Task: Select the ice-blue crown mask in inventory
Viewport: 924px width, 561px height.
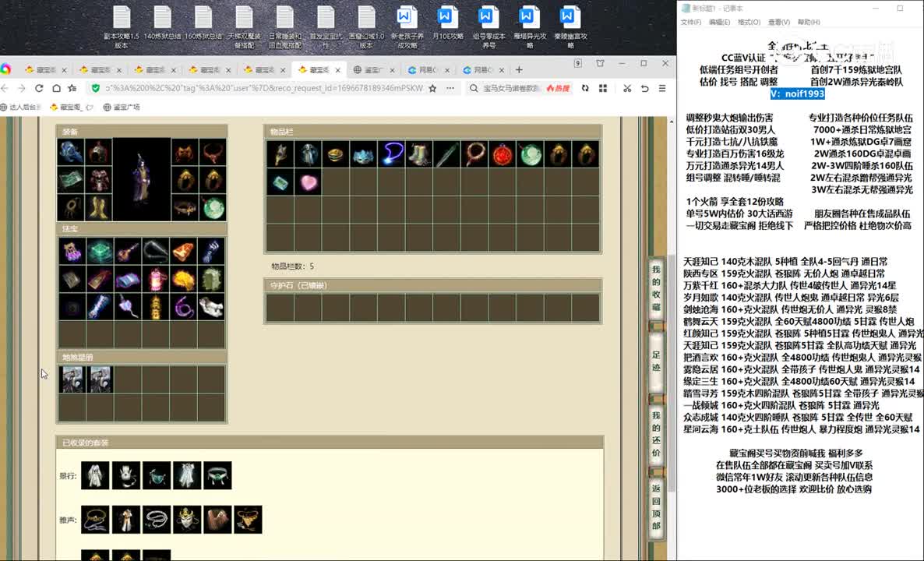Action: pyautogui.click(x=364, y=154)
